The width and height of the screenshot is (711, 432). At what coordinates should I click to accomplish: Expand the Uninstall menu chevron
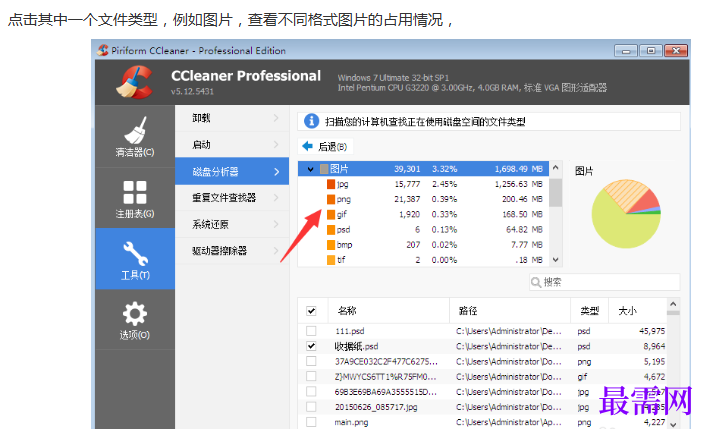tap(276, 118)
